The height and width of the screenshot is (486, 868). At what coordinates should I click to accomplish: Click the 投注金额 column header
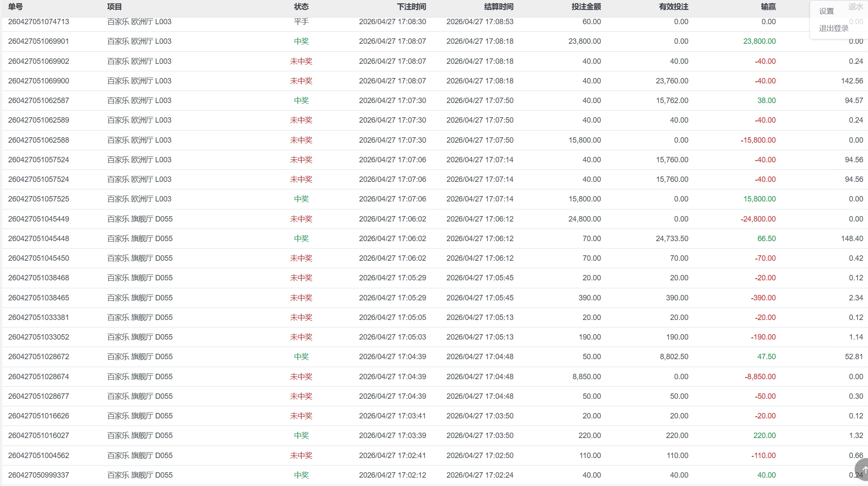tap(586, 7)
